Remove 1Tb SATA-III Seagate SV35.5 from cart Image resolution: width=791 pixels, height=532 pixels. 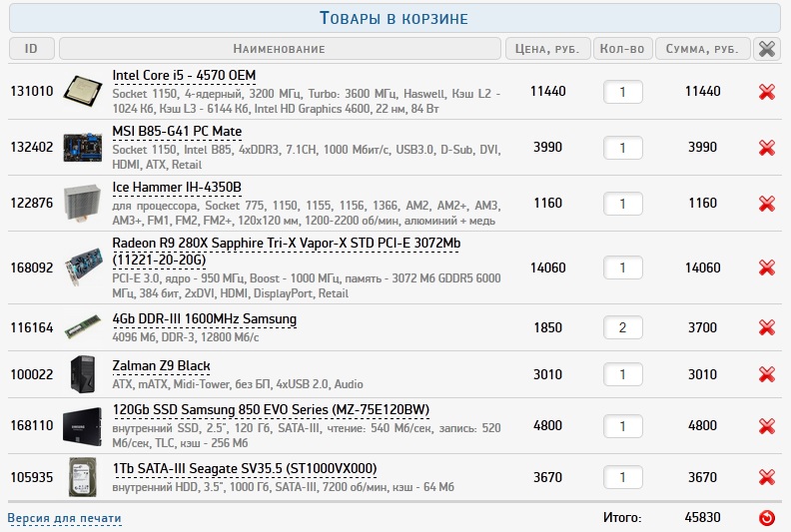[766, 477]
